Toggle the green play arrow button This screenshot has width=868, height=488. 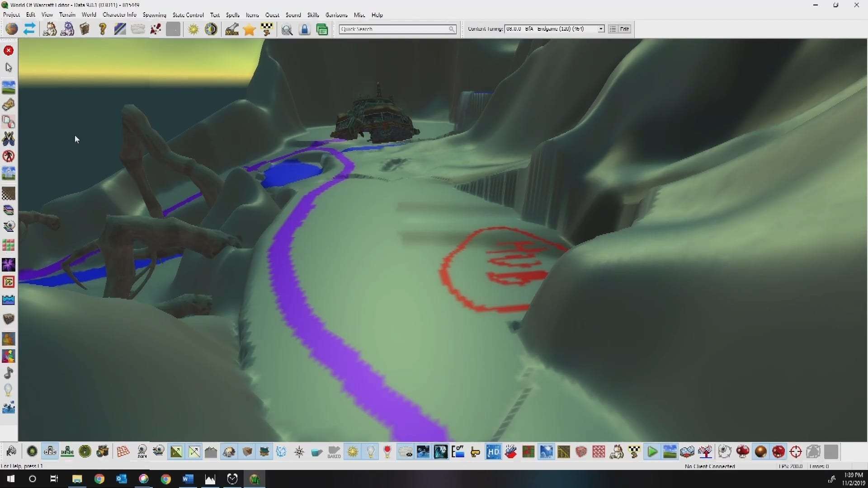(x=652, y=451)
